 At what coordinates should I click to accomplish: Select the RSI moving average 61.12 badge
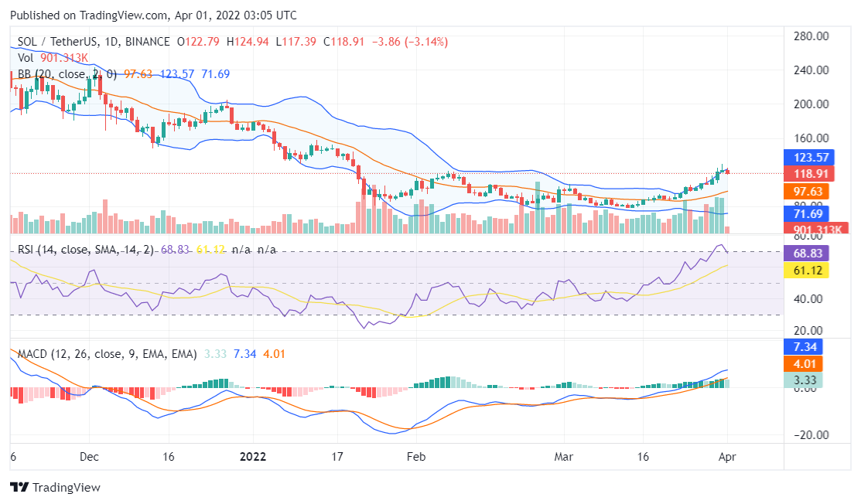[x=807, y=271]
